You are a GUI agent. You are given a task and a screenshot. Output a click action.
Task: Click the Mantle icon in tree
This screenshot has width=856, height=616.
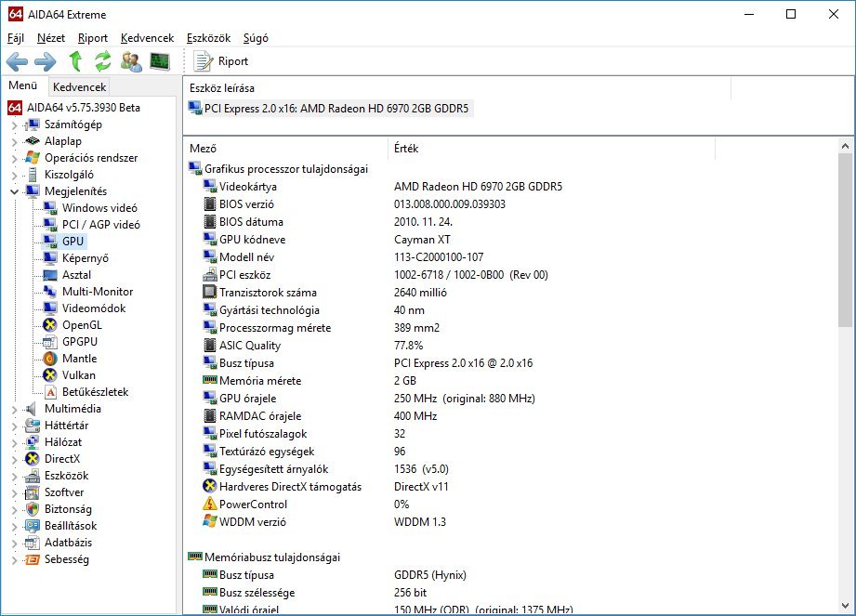point(49,359)
